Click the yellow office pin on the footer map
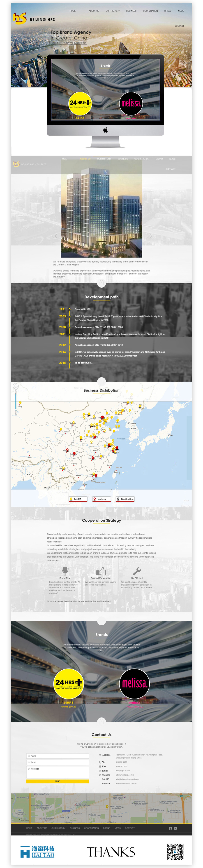Viewport: 203px width, 868px height. [107, 807]
